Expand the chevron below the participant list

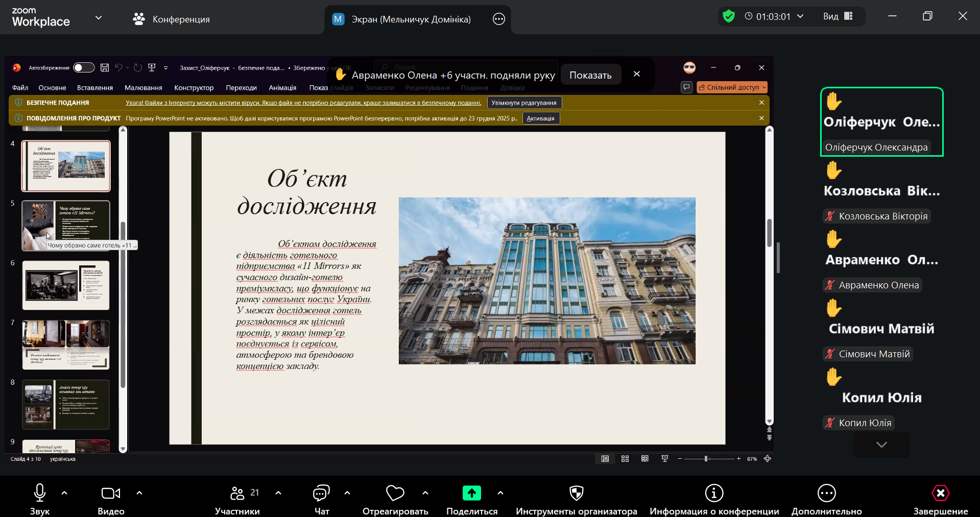[881, 445]
